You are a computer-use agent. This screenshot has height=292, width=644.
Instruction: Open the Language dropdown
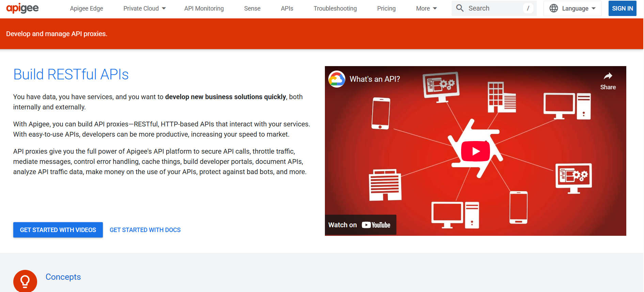pyautogui.click(x=572, y=8)
